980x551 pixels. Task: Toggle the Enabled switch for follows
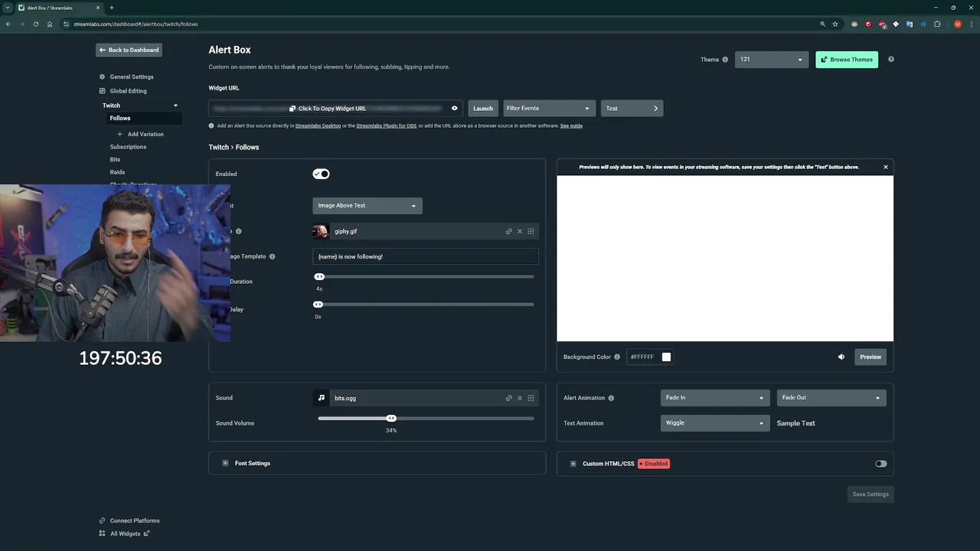click(321, 174)
